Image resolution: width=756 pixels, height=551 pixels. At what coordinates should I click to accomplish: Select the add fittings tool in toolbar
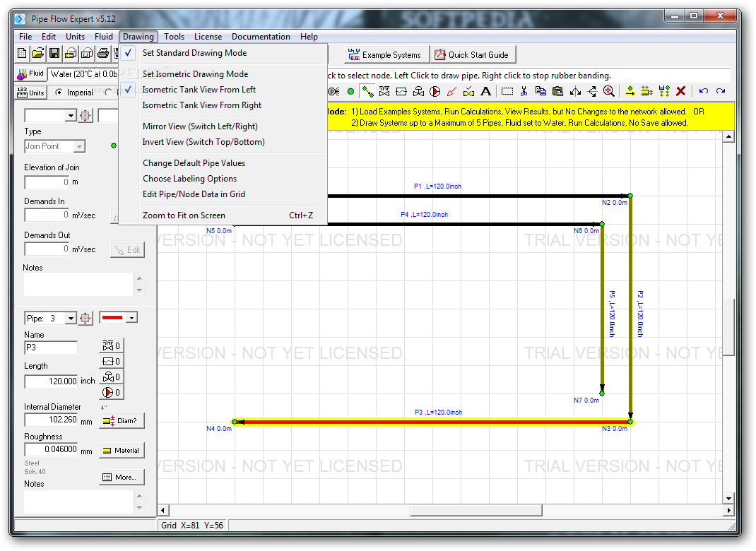click(x=384, y=91)
